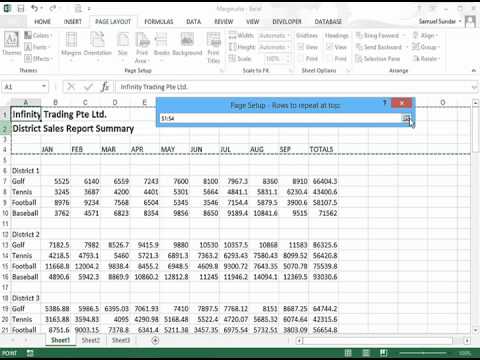Switch to the HOME tab
480x360 pixels.
click(x=42, y=22)
